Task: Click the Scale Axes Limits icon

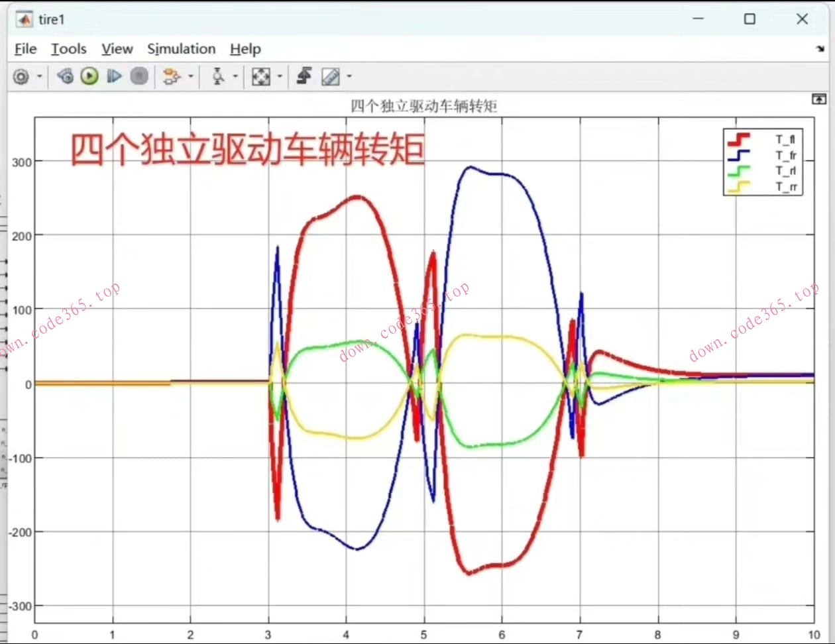Action: pos(261,77)
